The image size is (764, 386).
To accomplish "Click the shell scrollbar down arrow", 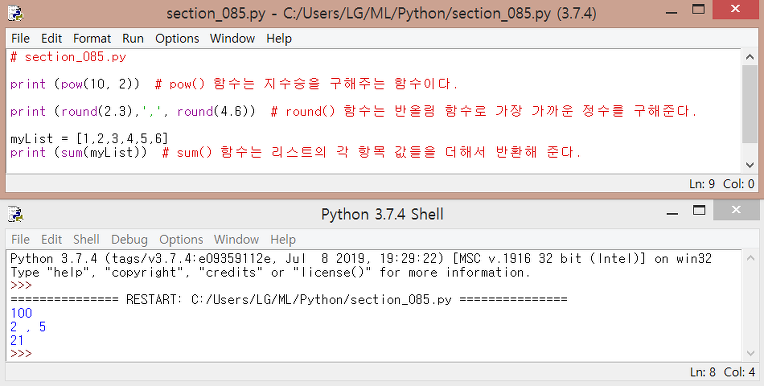I will pyautogui.click(x=750, y=353).
